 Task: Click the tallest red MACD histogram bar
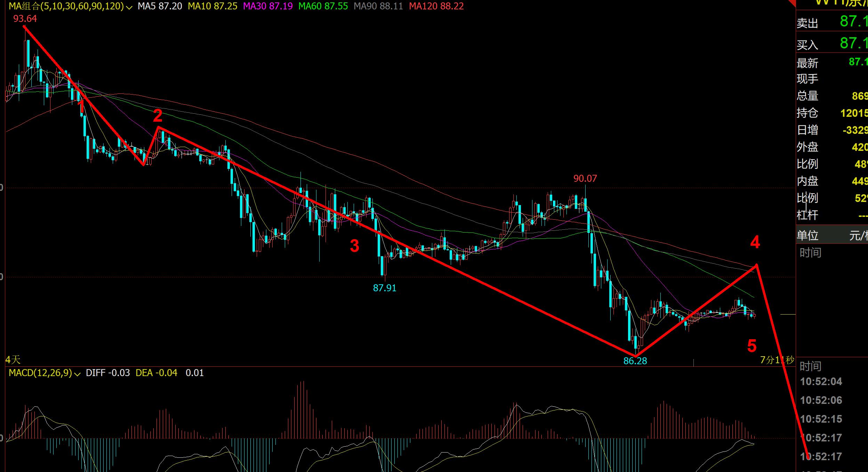[x=303, y=409]
